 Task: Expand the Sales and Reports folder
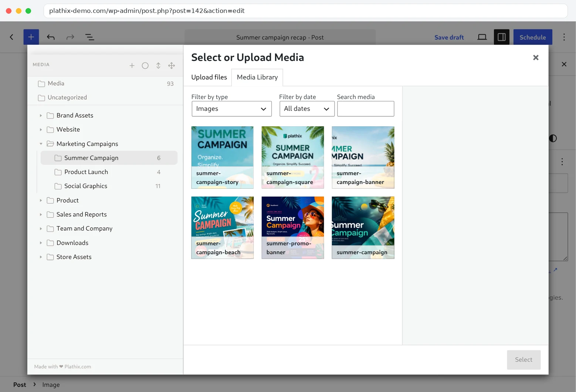(41, 214)
